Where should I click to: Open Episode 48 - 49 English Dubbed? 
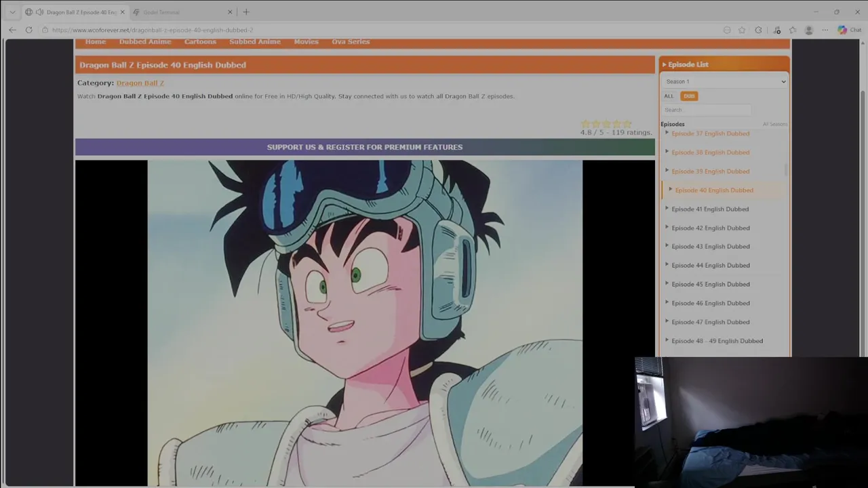[x=717, y=341]
